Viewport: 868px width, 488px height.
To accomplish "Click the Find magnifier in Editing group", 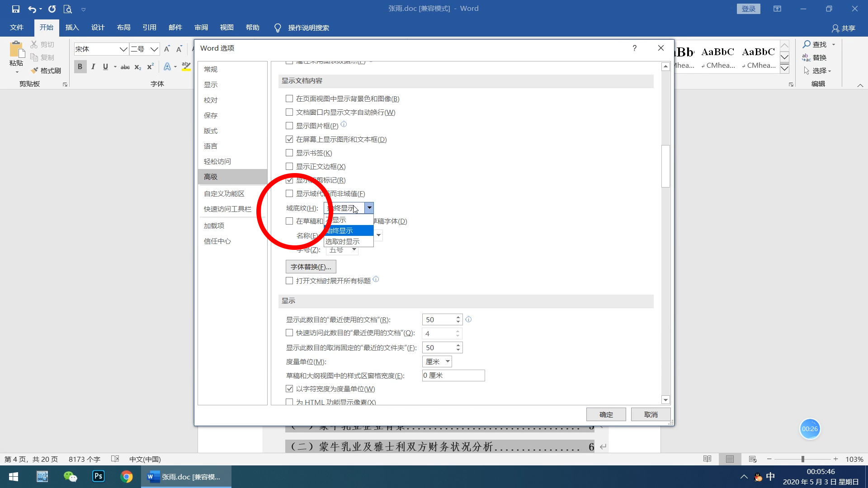I will pyautogui.click(x=807, y=44).
